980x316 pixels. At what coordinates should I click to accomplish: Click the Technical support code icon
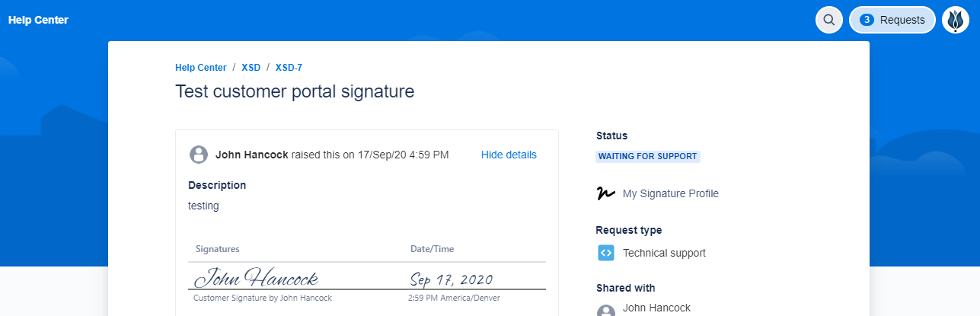pos(606,253)
